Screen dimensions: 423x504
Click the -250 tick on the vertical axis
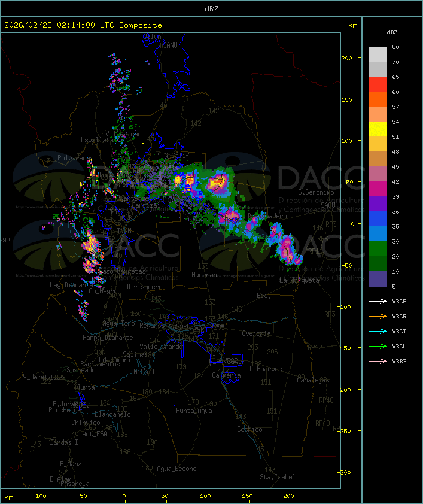point(343,431)
